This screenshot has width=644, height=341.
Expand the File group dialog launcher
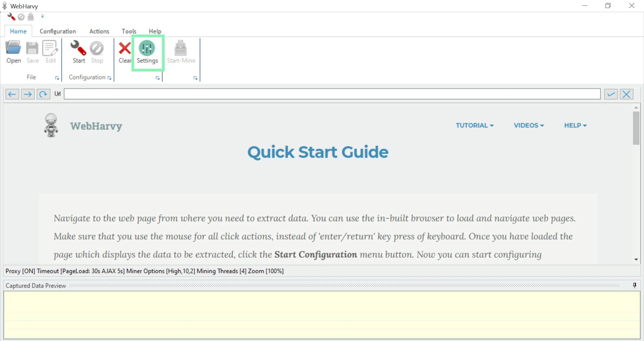tap(57, 78)
